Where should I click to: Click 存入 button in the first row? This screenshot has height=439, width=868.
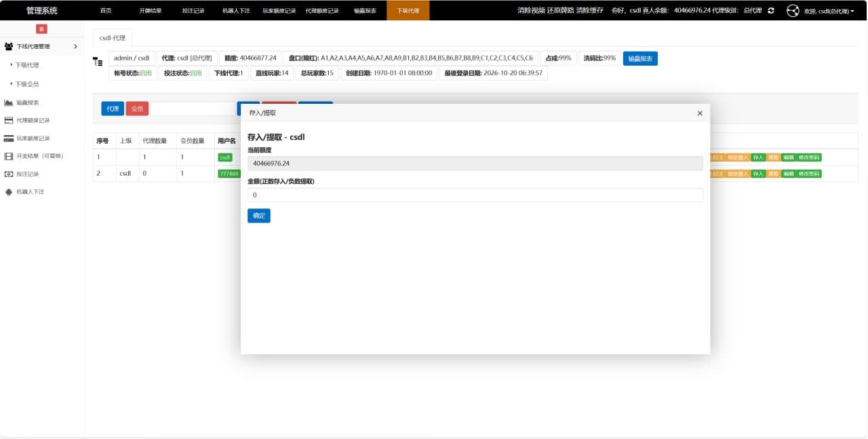tap(758, 157)
